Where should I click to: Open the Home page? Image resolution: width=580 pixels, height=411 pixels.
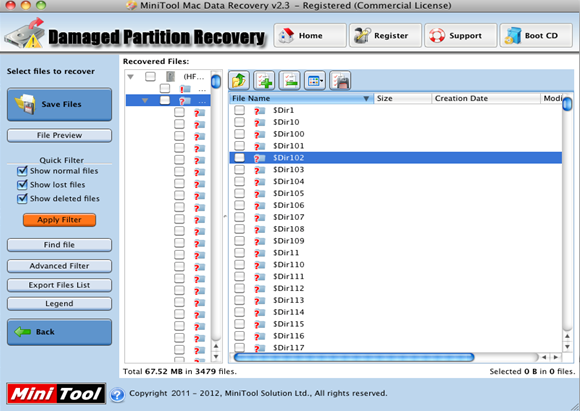tap(310, 36)
